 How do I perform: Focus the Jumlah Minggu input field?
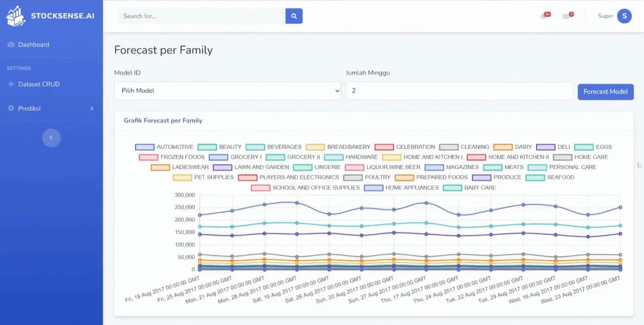(x=459, y=91)
